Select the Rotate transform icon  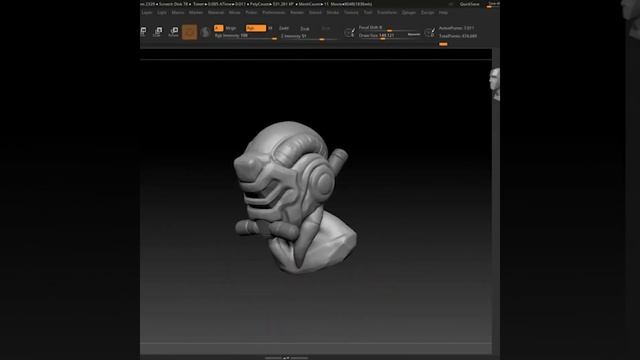[173, 31]
